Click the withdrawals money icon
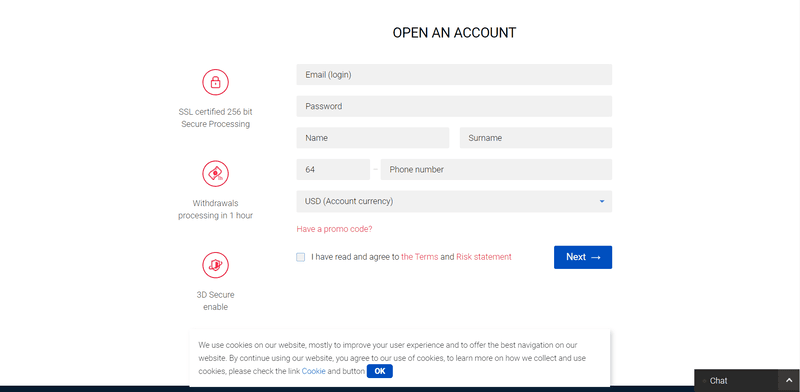 (x=215, y=174)
